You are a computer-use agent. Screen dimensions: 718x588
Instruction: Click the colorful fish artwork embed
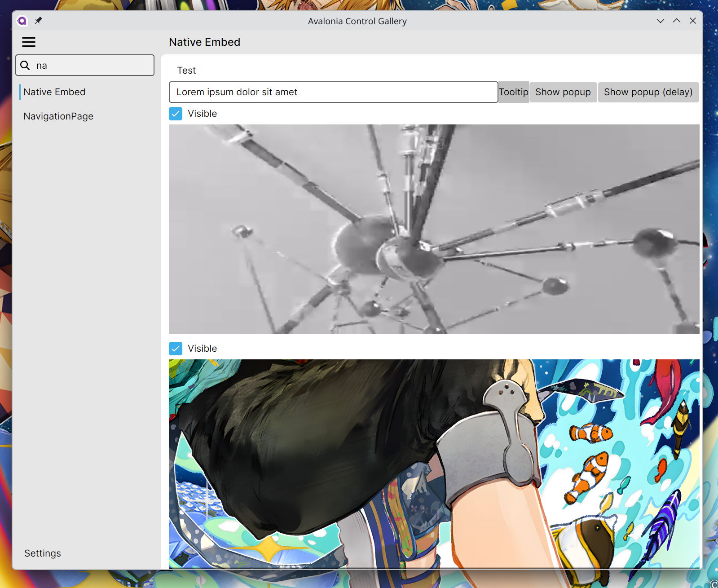pos(434,463)
